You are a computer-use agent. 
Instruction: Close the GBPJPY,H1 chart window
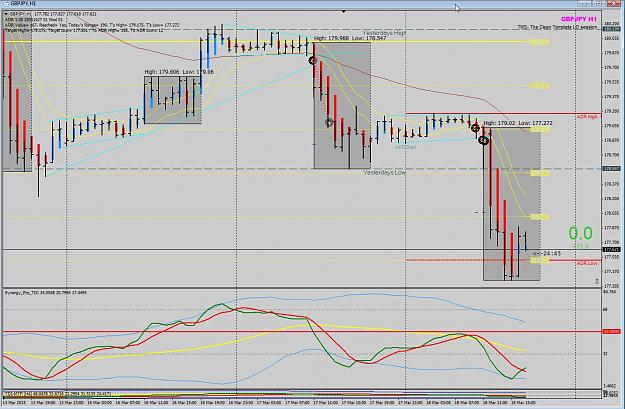tap(612, 4)
